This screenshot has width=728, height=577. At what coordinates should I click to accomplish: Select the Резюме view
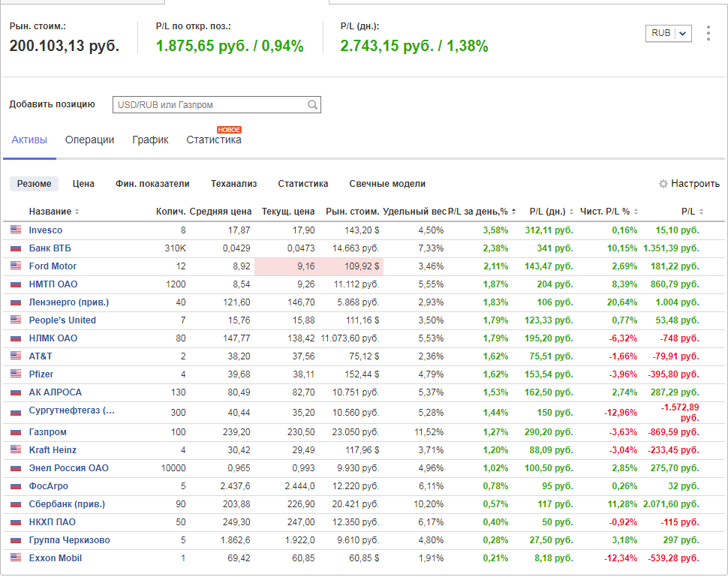[34, 184]
